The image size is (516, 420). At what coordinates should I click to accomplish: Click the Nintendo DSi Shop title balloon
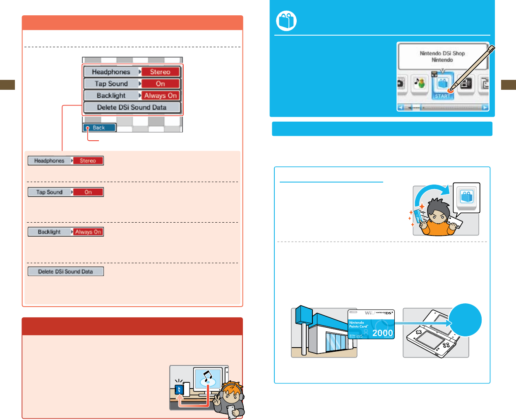pyautogui.click(x=442, y=57)
